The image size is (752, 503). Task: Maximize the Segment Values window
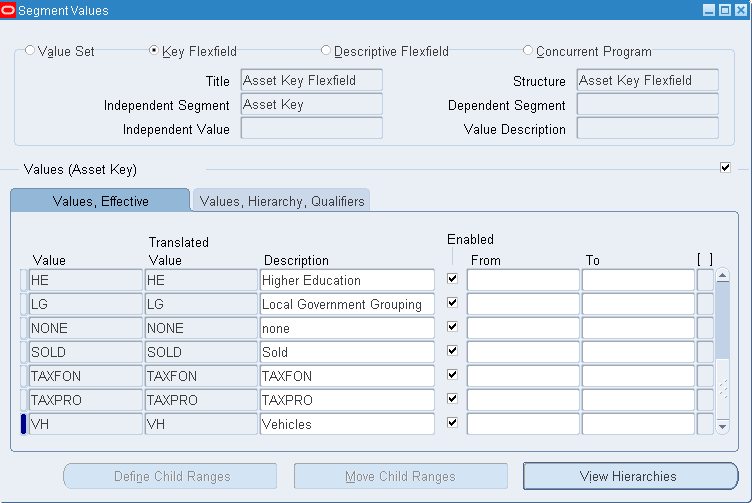click(x=723, y=10)
